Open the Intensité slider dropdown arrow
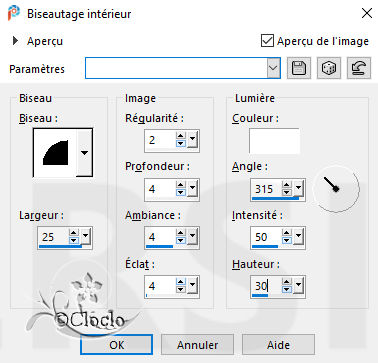This screenshot has height=363, width=378. (298, 236)
